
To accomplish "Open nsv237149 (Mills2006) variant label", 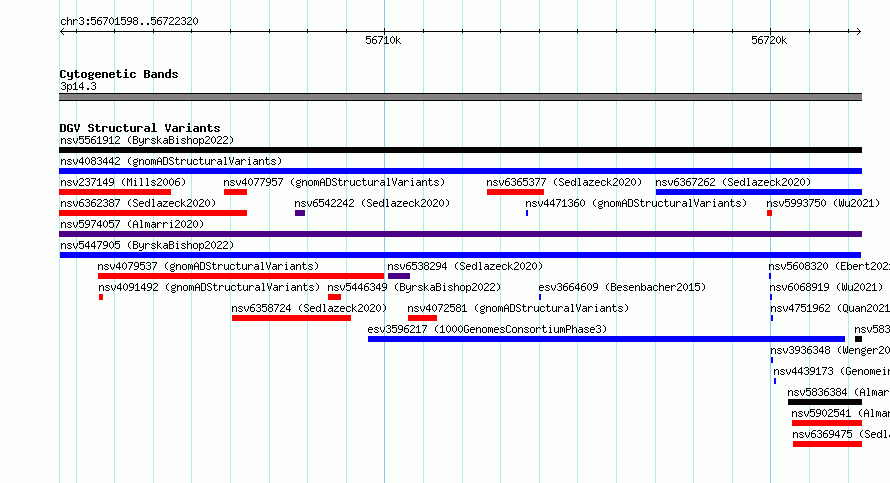I will (x=123, y=182).
